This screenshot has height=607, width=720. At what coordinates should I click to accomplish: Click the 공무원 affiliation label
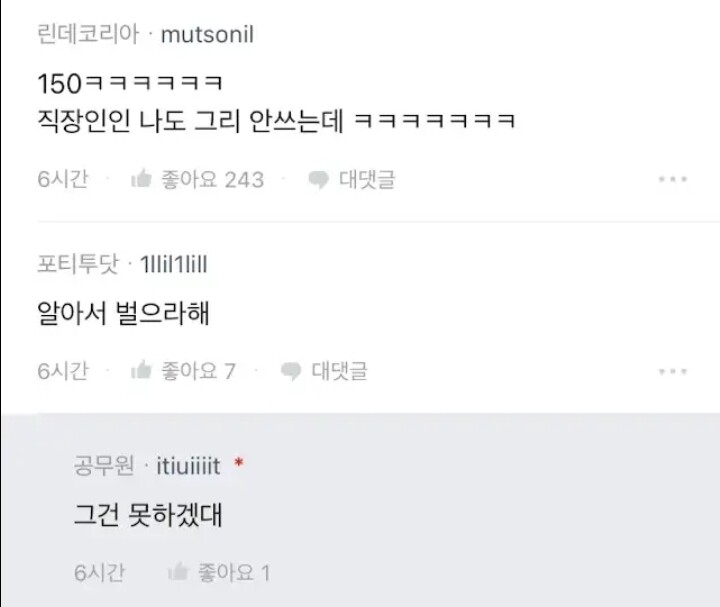(x=104, y=466)
